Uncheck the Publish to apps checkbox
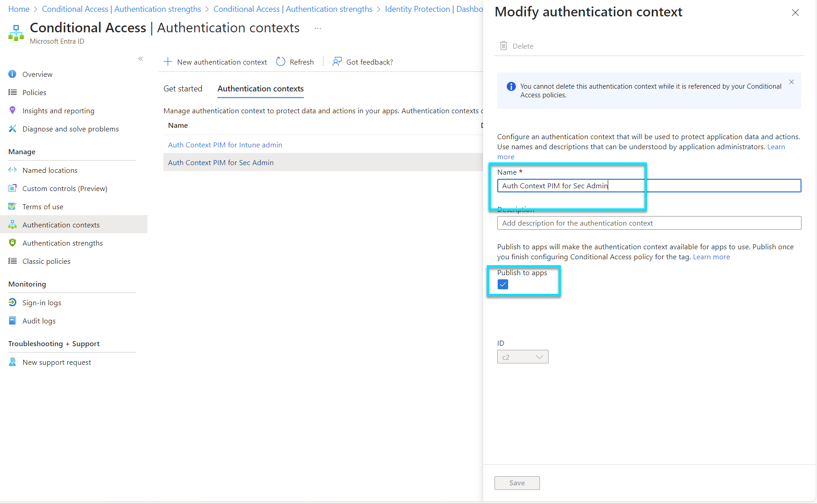 pyautogui.click(x=503, y=284)
